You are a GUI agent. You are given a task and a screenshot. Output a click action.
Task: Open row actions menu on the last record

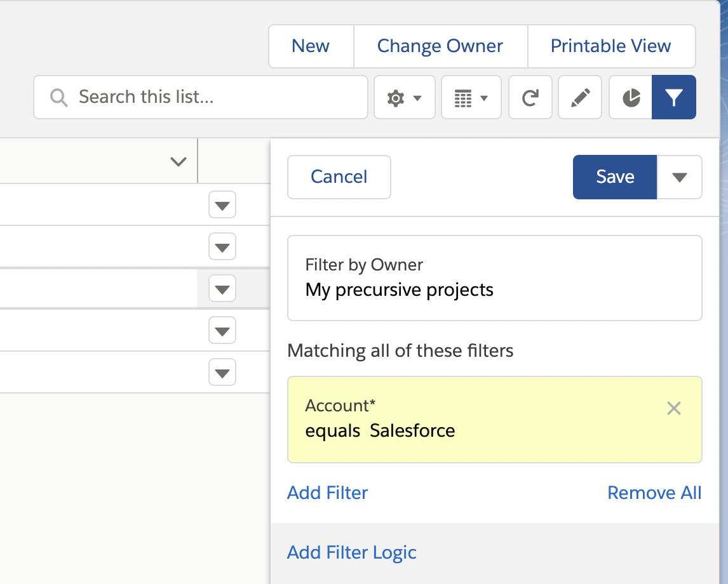[222, 373]
